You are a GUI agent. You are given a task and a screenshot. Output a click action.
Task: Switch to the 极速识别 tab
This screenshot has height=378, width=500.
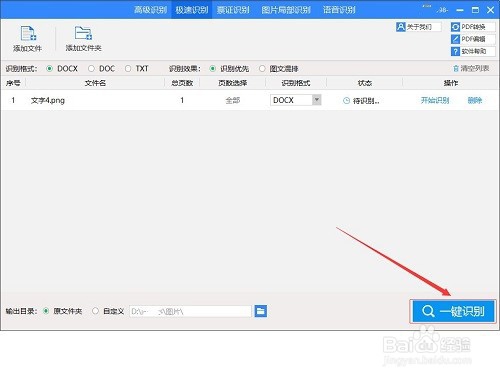(x=192, y=10)
